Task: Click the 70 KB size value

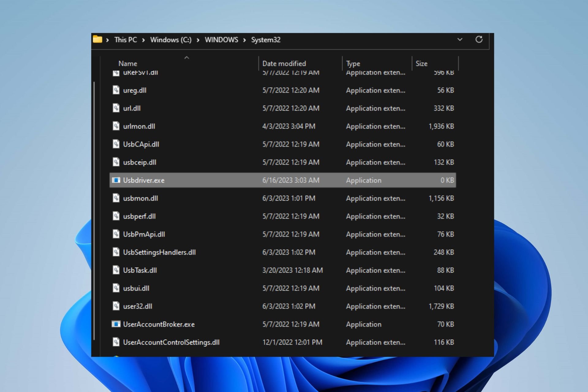Action: coord(445,324)
